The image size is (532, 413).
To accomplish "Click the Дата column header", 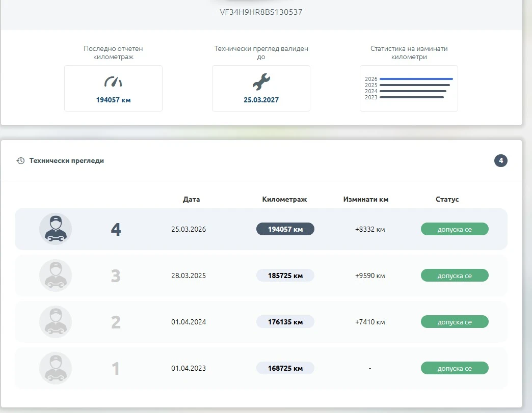I will pos(192,200).
